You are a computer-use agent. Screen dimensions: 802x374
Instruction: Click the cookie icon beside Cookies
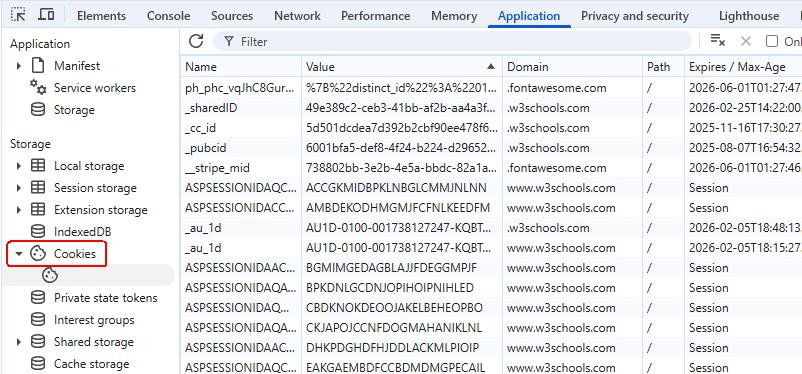click(38, 254)
